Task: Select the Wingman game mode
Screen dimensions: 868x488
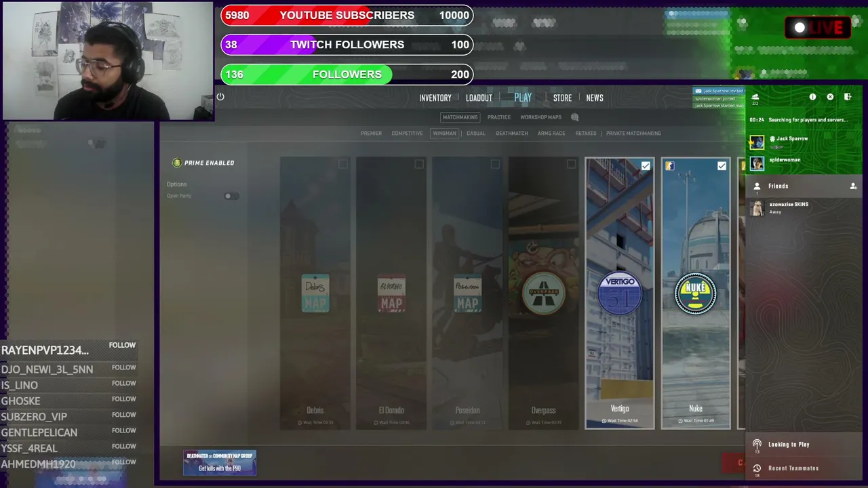Action: 445,134
